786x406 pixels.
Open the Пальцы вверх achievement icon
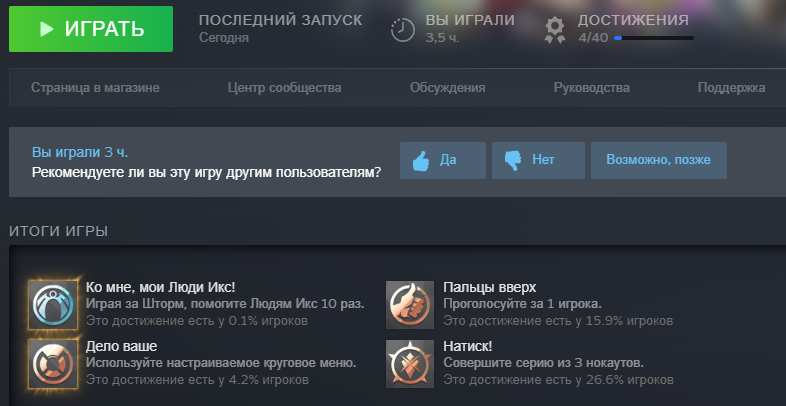[x=410, y=305]
